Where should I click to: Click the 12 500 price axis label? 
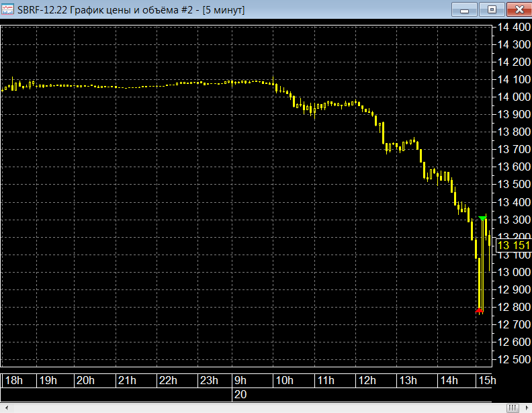click(513, 360)
